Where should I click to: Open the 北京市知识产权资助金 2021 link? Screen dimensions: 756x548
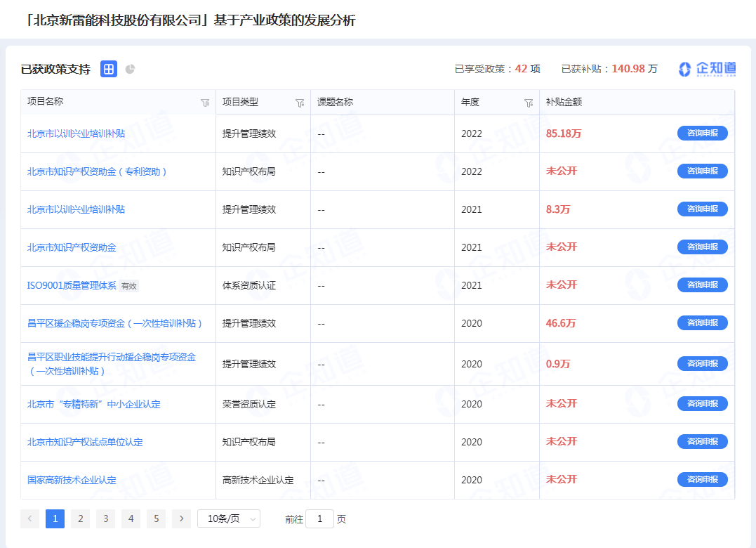(x=72, y=247)
